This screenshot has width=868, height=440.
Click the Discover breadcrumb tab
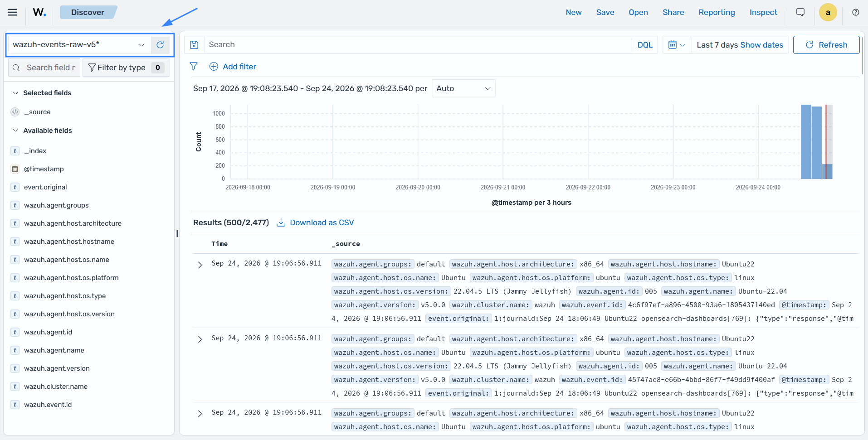coord(88,12)
